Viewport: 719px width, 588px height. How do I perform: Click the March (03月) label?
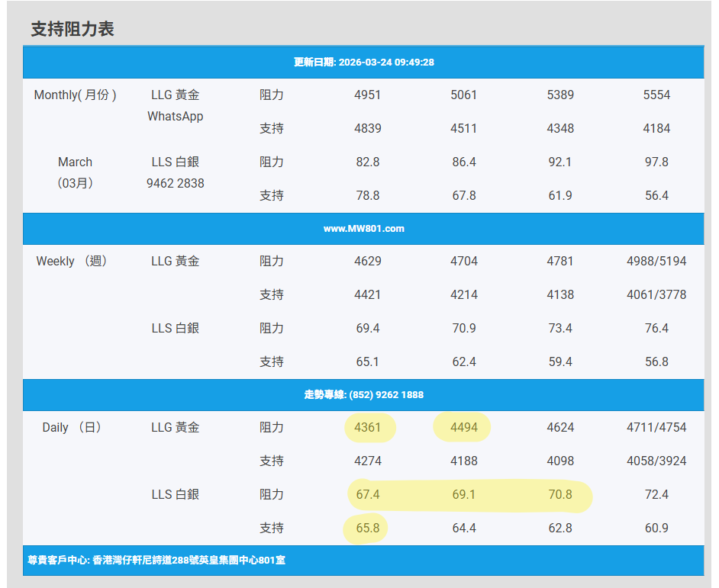pos(75,172)
